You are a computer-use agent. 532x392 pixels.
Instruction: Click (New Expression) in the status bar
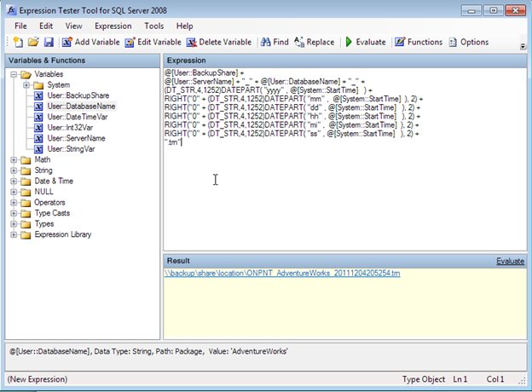tap(38, 379)
